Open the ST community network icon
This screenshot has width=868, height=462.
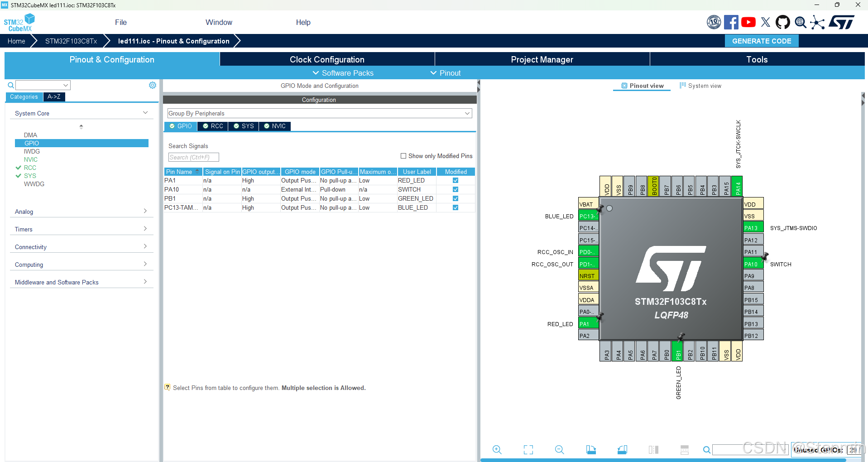pyautogui.click(x=817, y=22)
